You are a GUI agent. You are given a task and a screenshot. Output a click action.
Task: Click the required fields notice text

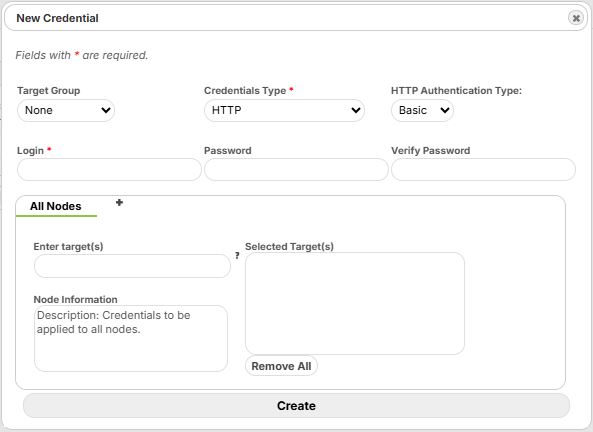[82, 55]
